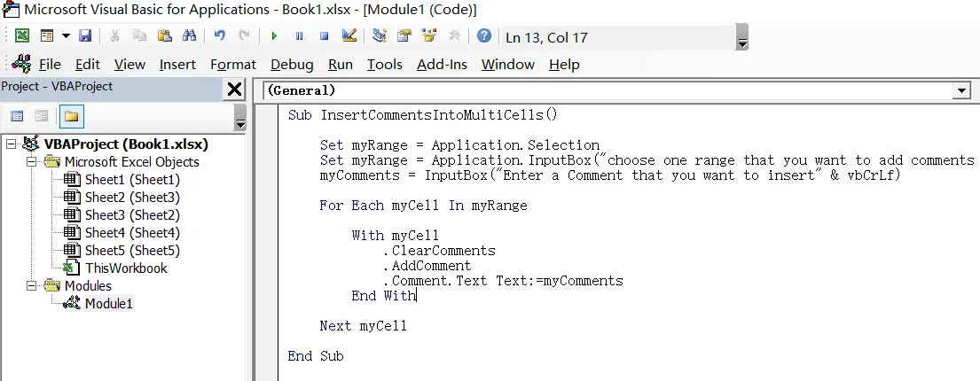The image size is (980, 381).
Task: Open the Debug menu
Action: 292,65
